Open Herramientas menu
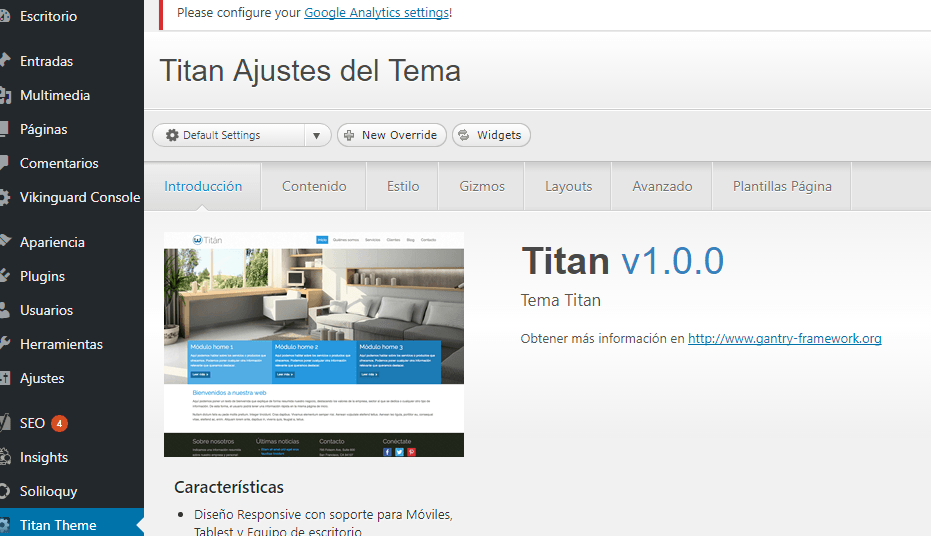Image resolution: width=931 pixels, height=536 pixels. tap(61, 344)
